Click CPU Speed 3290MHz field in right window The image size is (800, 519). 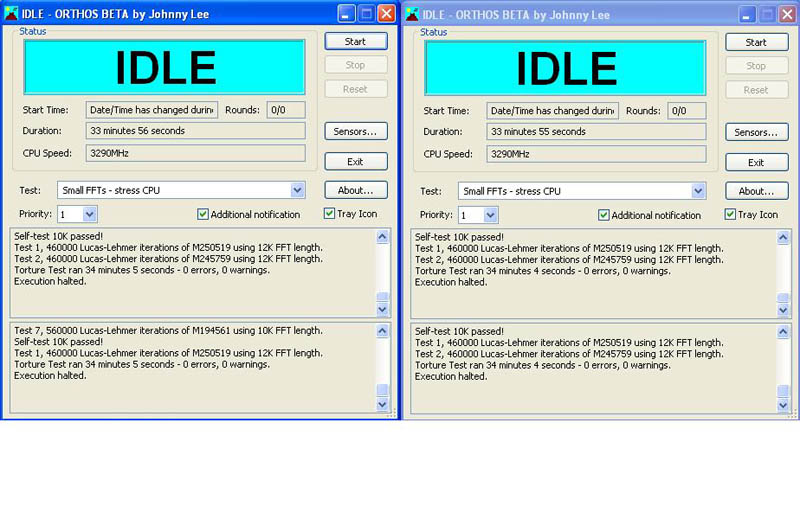click(596, 154)
